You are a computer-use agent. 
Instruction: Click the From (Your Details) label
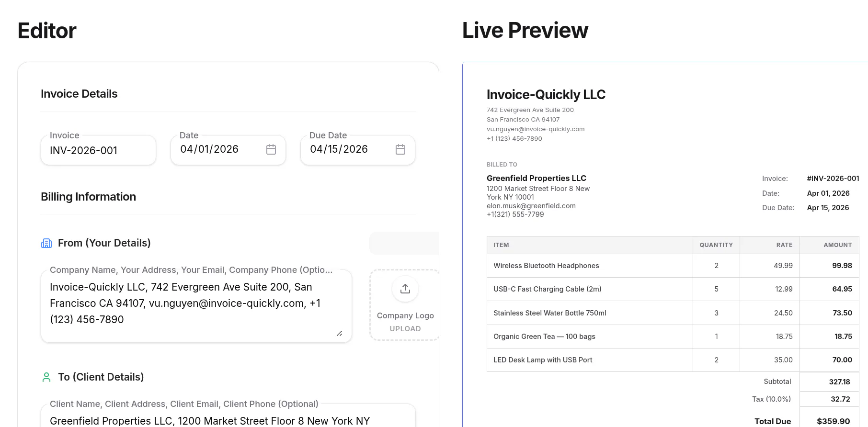coord(104,243)
